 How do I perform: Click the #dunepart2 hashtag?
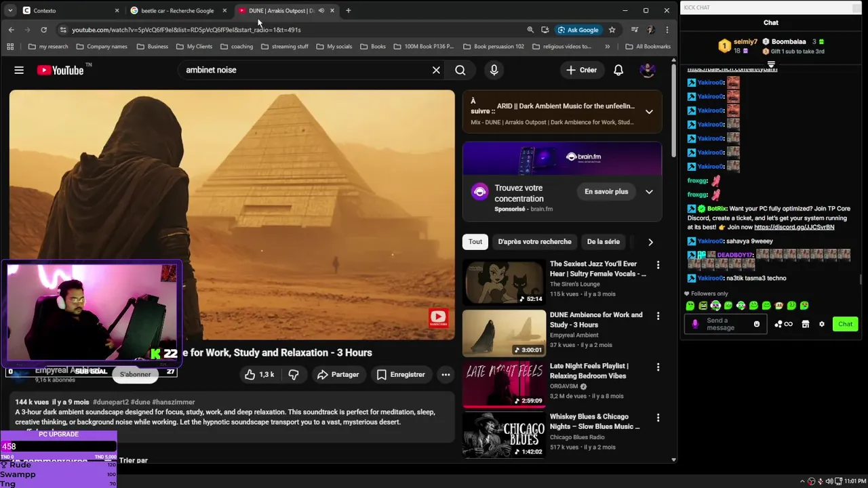[x=111, y=402]
